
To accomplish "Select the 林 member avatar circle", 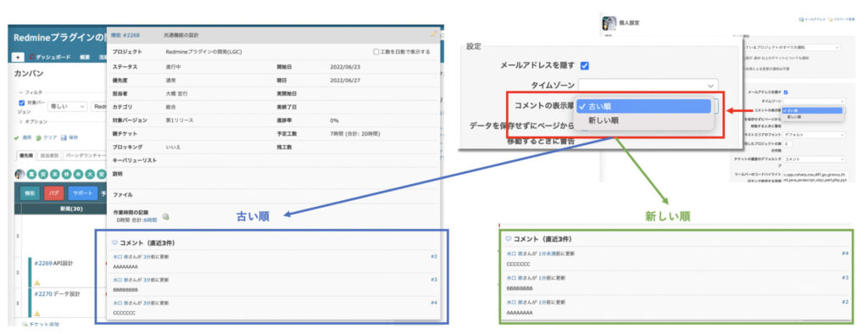I will (67, 174).
